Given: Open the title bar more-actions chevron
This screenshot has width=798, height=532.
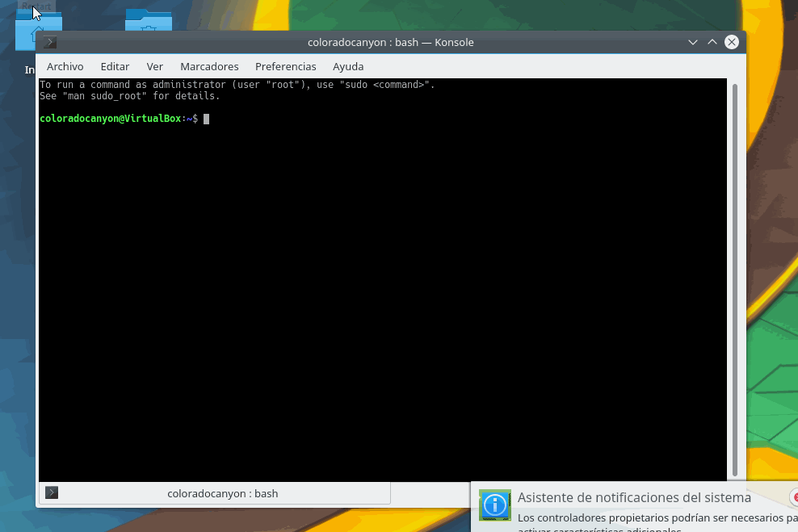Looking at the screenshot, I should [x=693, y=42].
